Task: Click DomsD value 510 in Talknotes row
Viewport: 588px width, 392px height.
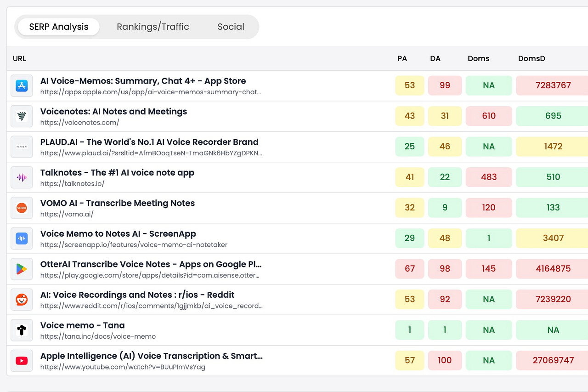Action: coord(553,177)
